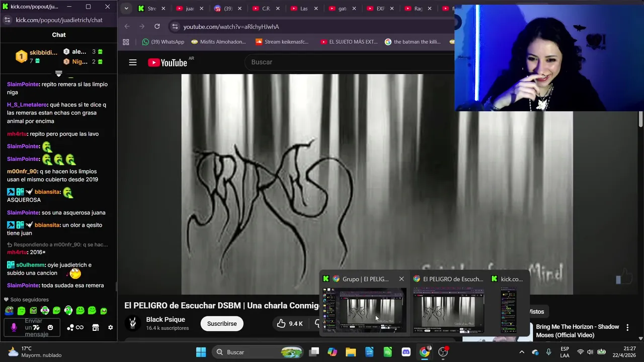The image size is (644, 362).
Task: Open File Explorer from the taskbar
Action: (x=351, y=352)
